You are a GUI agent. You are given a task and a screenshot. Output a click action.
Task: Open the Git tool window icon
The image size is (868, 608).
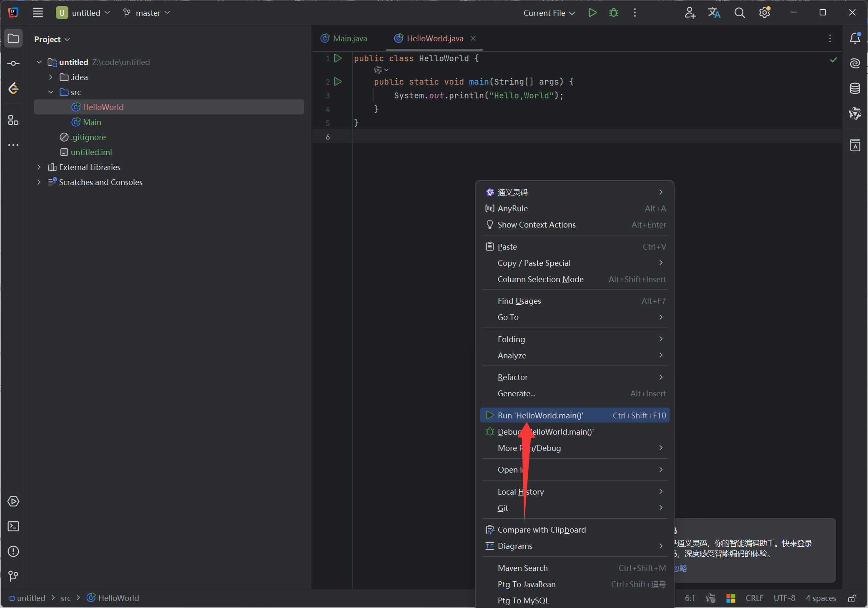pos(13,576)
